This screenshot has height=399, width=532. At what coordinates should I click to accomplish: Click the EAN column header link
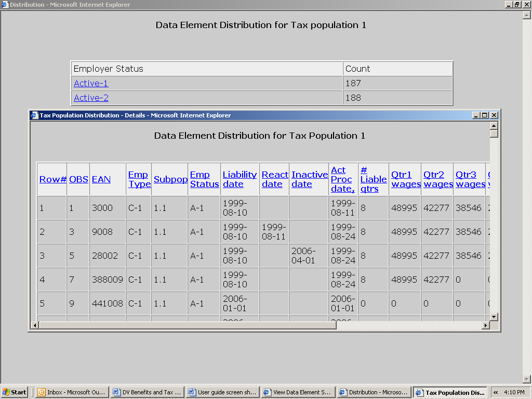point(101,179)
